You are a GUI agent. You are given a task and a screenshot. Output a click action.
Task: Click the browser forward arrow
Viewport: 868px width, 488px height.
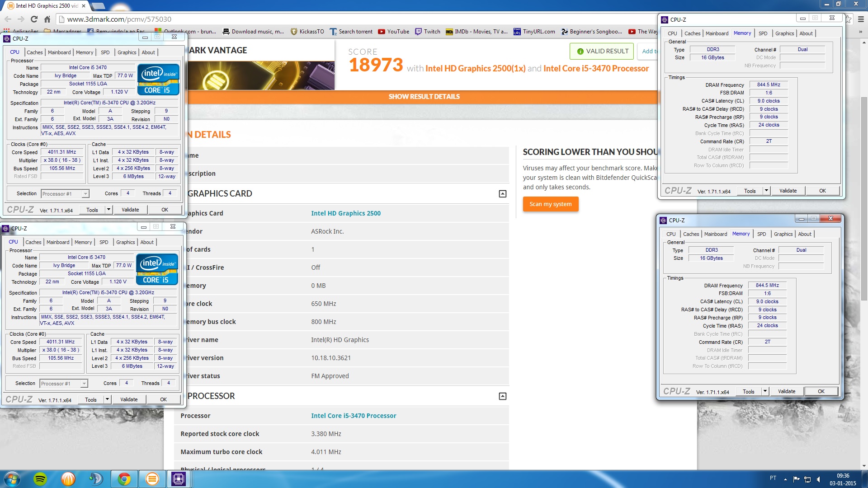coord(21,19)
